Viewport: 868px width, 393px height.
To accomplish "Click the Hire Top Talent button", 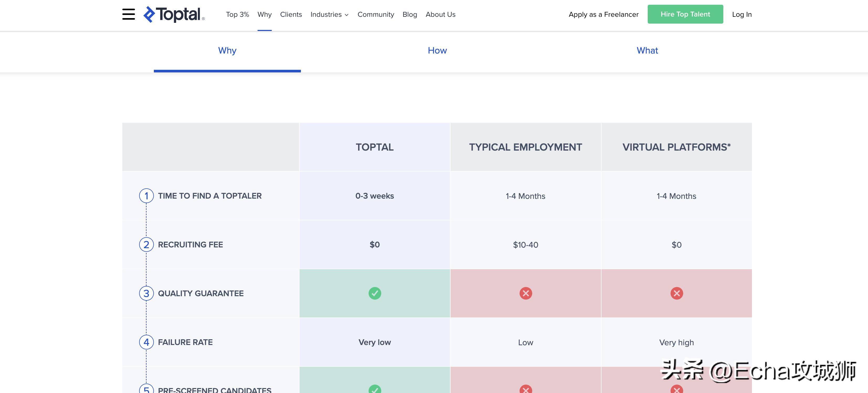I will pyautogui.click(x=685, y=14).
